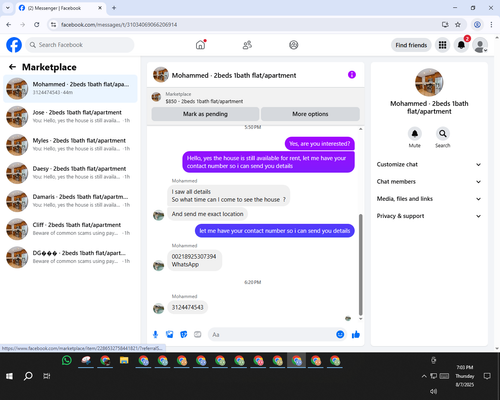Open the Friends icon in top navigation
The image size is (500, 400).
(247, 45)
